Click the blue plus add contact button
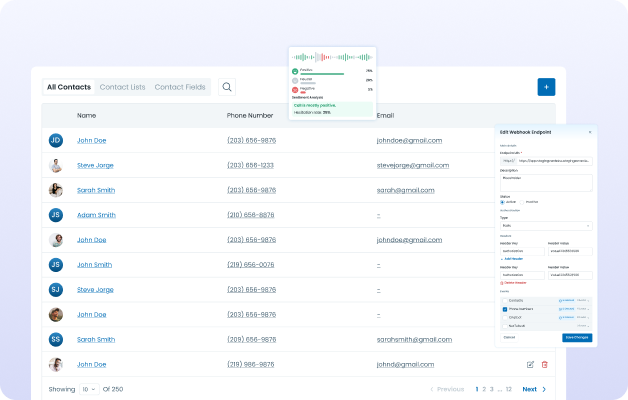Screen dimensions: 628x400 [546, 87]
